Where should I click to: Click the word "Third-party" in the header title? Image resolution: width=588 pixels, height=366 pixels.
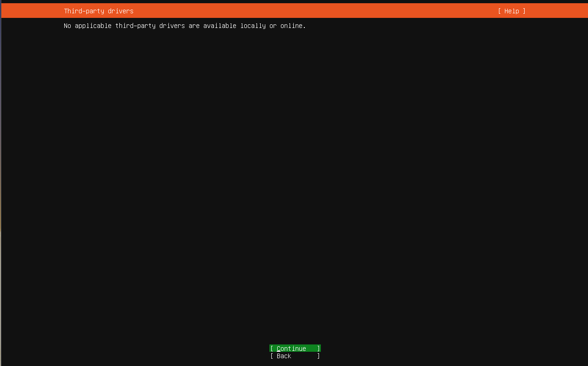[x=84, y=11]
